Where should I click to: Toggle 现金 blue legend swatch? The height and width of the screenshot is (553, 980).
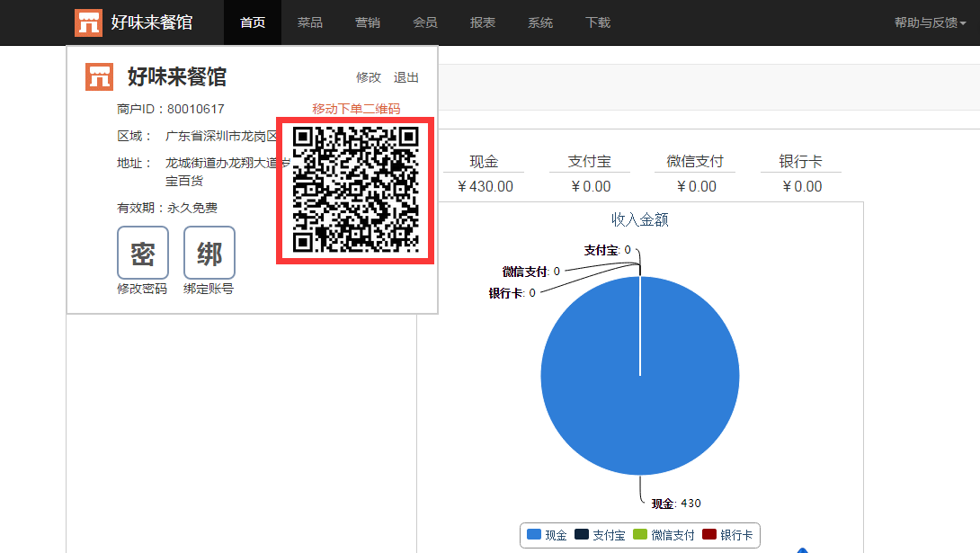tap(534, 534)
